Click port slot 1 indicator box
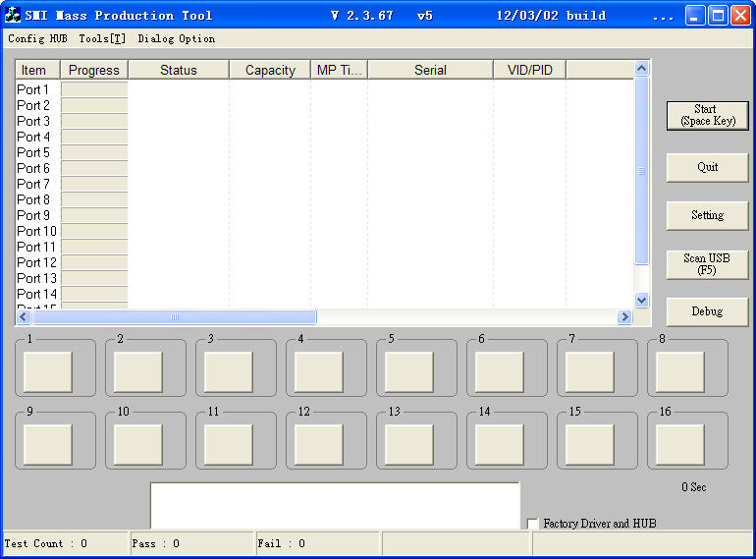Image resolution: width=756 pixels, height=559 pixels. 48,371
